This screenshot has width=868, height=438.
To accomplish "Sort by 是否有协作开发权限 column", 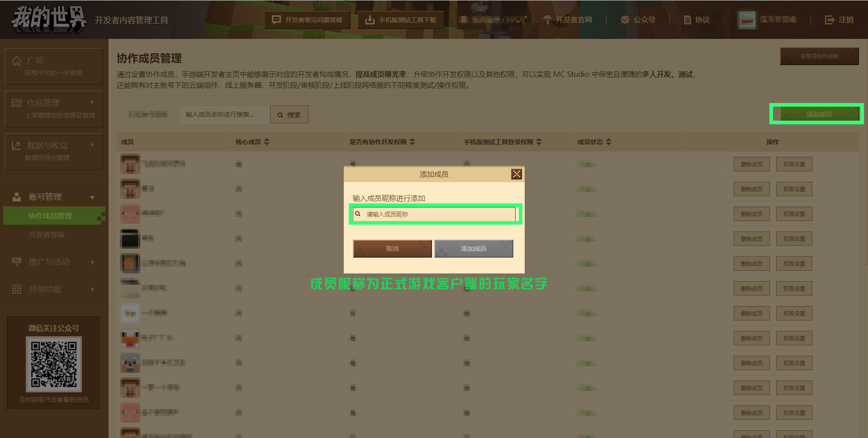I will pos(412,142).
